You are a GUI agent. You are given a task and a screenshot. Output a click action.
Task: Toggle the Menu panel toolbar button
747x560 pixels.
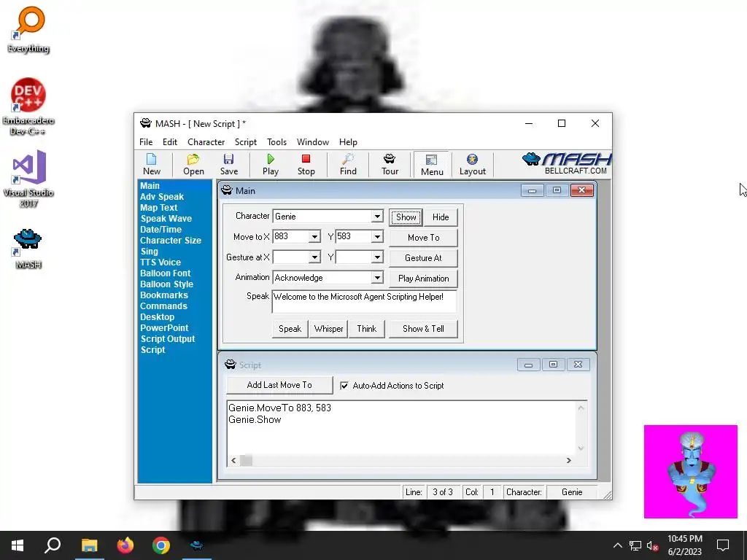(x=432, y=165)
